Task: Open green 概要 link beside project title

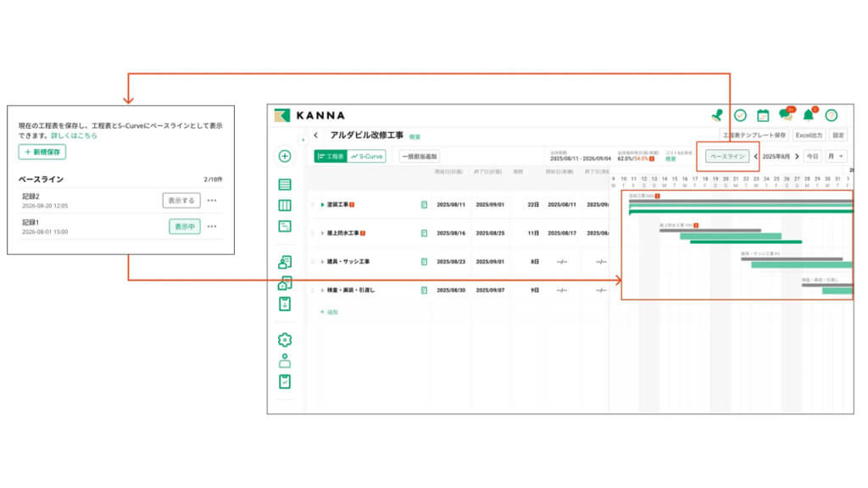Action: tap(415, 136)
